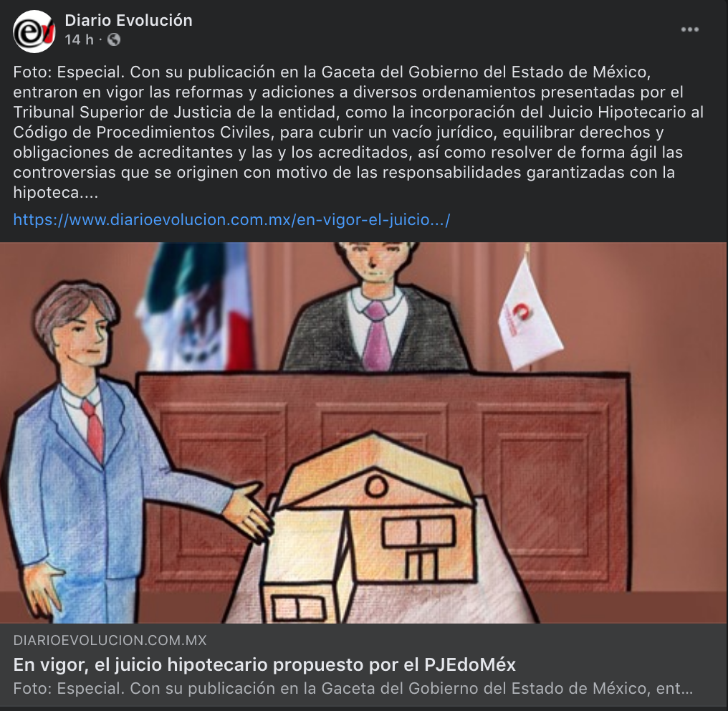The width and height of the screenshot is (728, 711).
Task: Click the grey preview description under headline
Action: click(x=353, y=688)
